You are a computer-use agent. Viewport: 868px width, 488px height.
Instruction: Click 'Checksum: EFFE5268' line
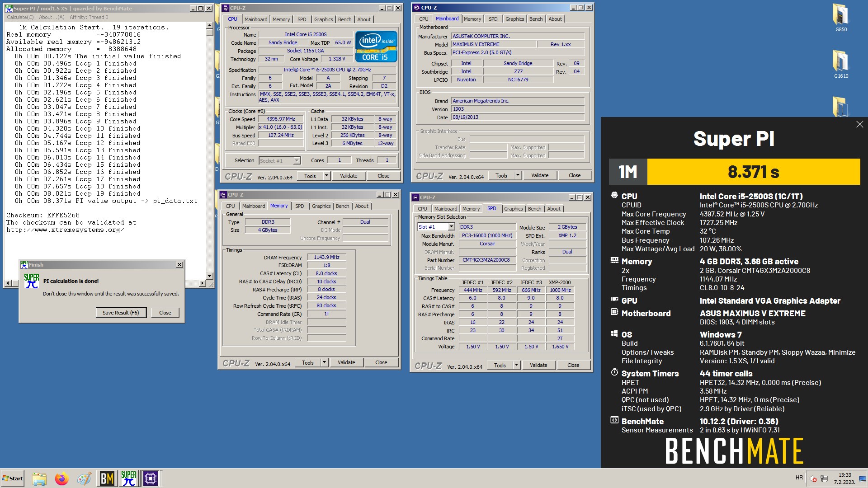click(43, 215)
